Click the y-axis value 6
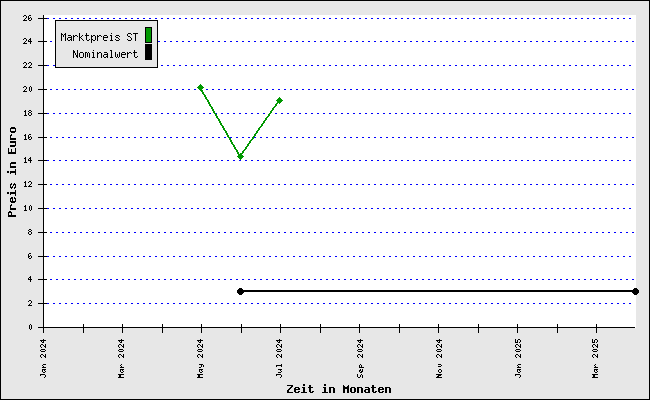650x400 pixels. [30, 257]
